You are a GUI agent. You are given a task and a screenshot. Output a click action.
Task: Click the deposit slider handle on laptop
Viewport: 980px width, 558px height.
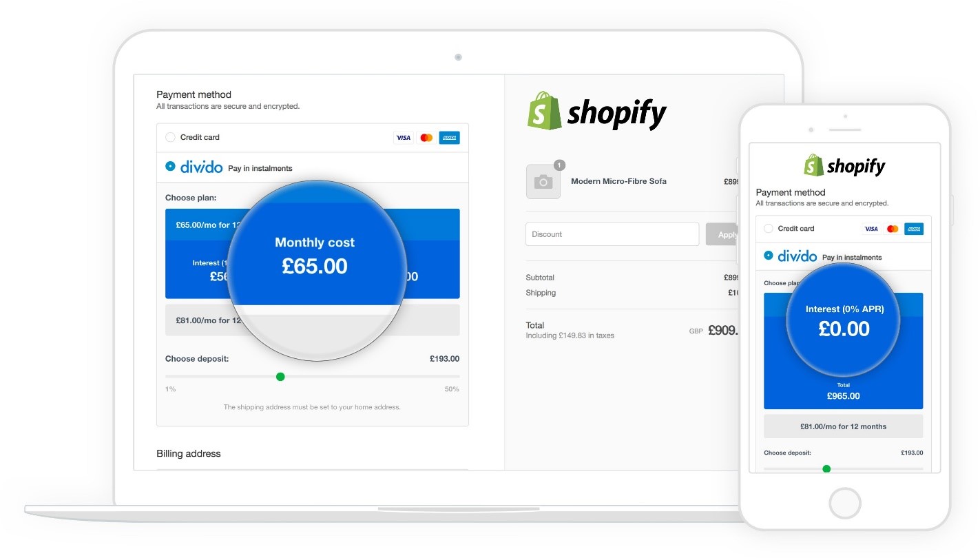point(280,376)
